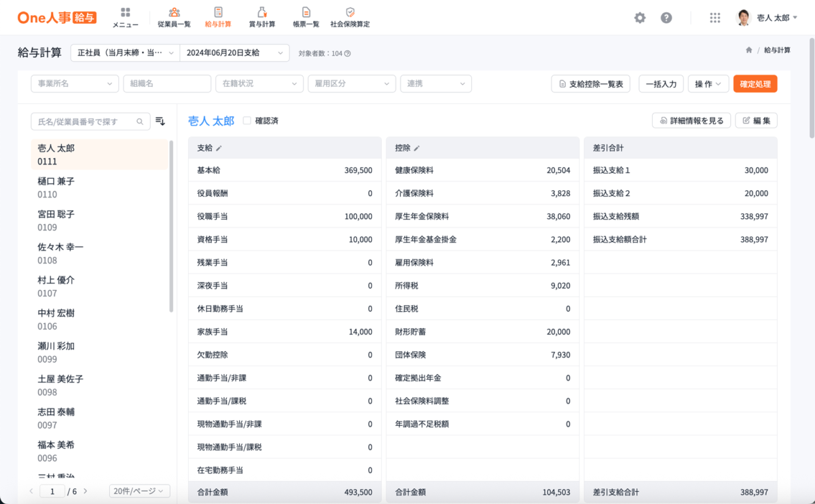Click the 家族手当 amount 14,000
The image size is (815, 504).
pos(360,332)
